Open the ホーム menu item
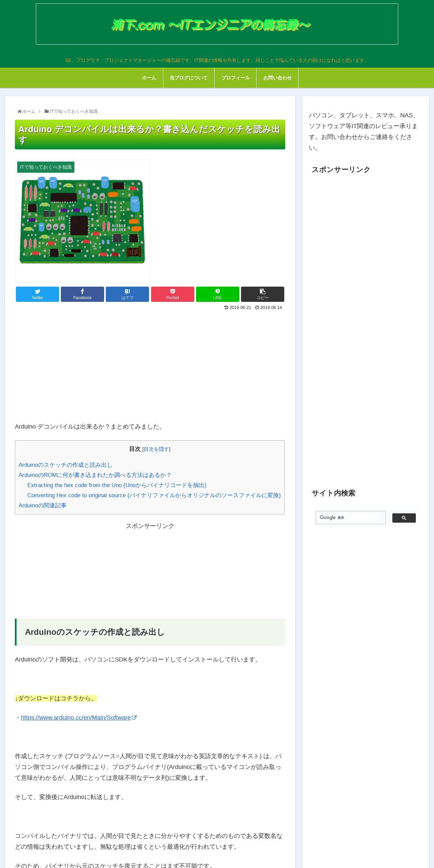Viewport: 434px width, 868px height. [149, 78]
